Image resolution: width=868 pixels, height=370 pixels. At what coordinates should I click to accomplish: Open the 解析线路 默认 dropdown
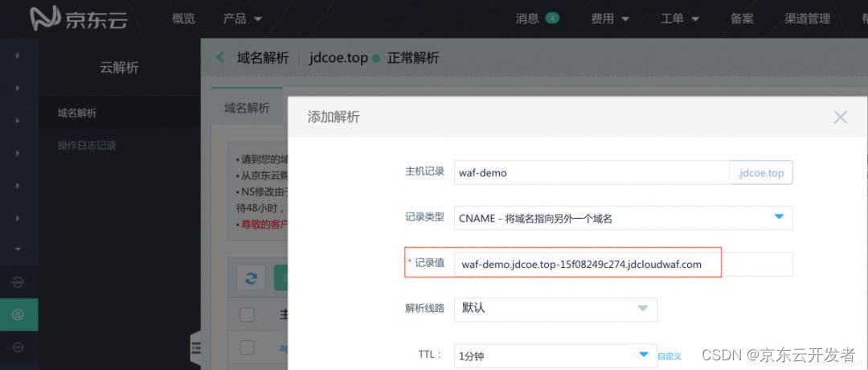[x=556, y=309]
